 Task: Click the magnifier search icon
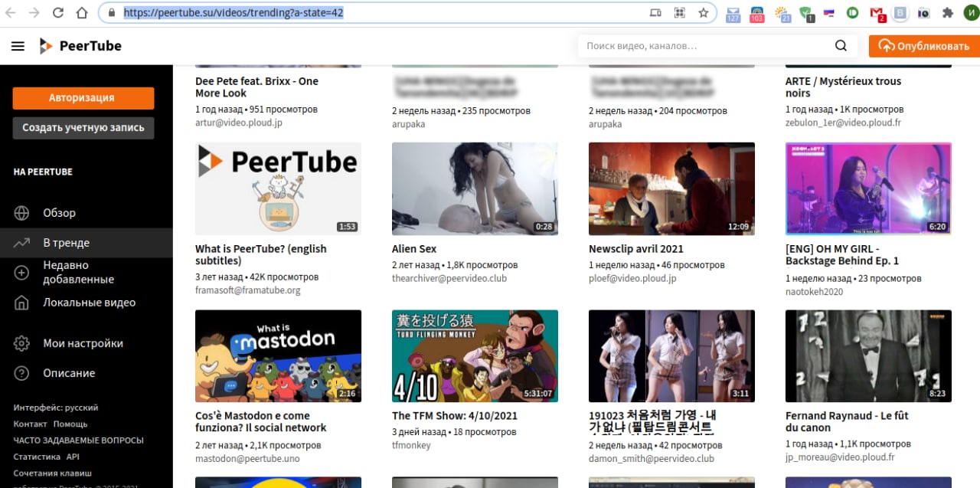point(841,46)
